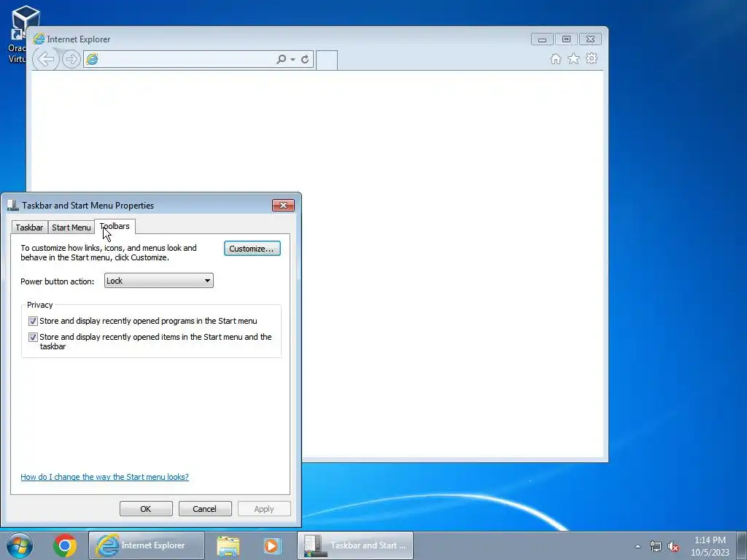Cancel the Taskbar properties dialog

(x=205, y=508)
